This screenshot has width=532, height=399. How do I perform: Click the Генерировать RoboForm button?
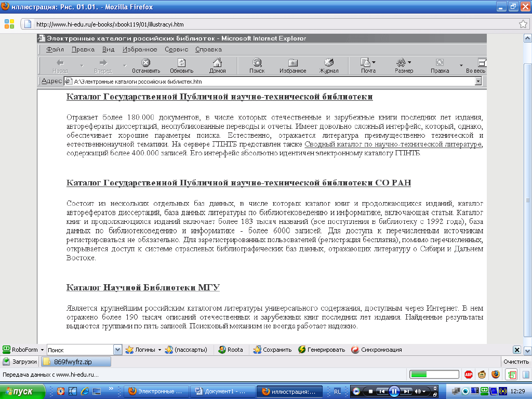(322, 350)
